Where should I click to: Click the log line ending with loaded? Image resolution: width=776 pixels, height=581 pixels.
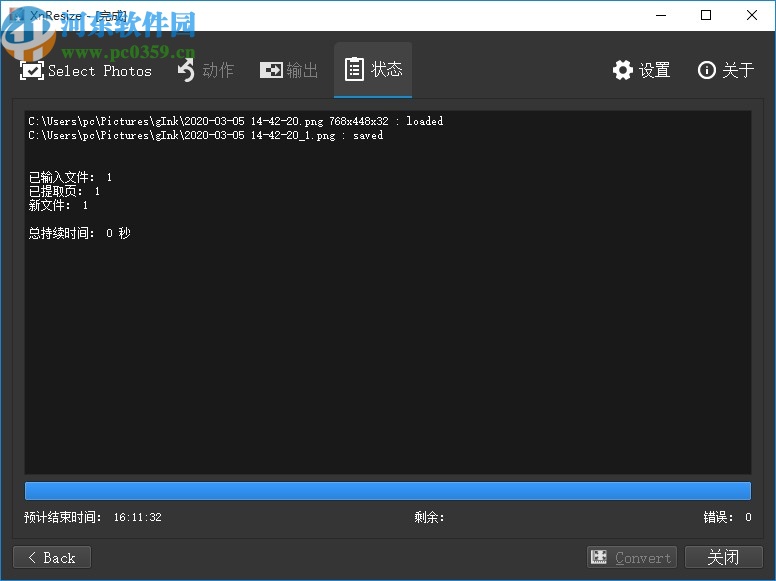coord(236,121)
